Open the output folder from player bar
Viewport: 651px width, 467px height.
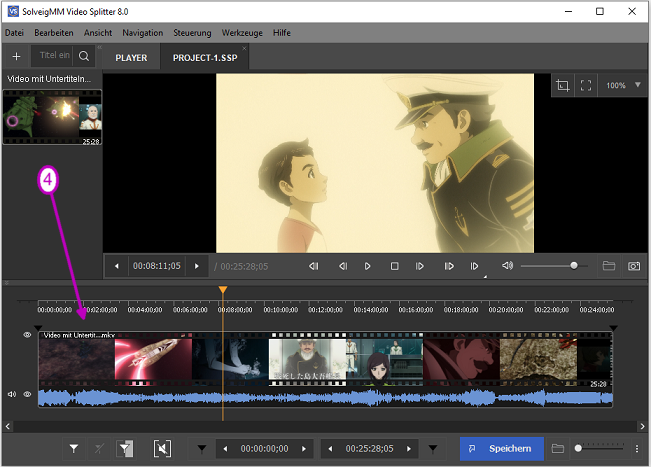point(609,266)
